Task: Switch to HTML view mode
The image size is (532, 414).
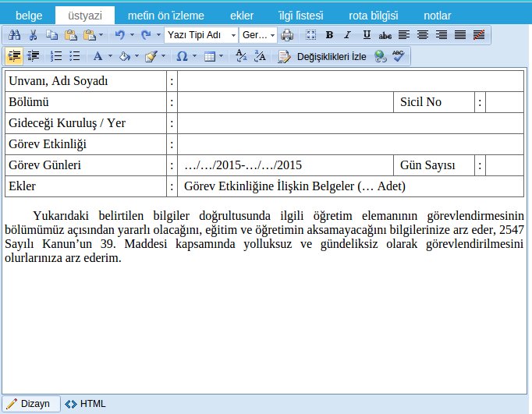Action: click(85, 404)
